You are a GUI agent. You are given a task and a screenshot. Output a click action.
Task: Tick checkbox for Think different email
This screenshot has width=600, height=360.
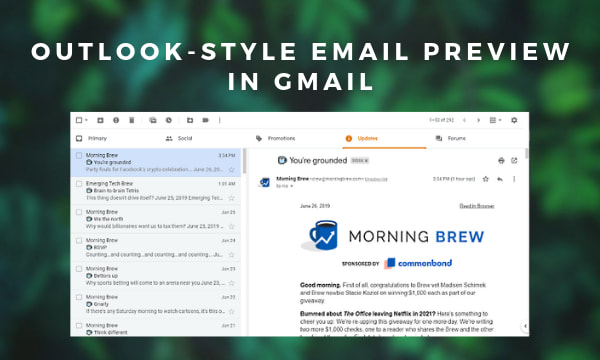pyautogui.click(x=79, y=326)
